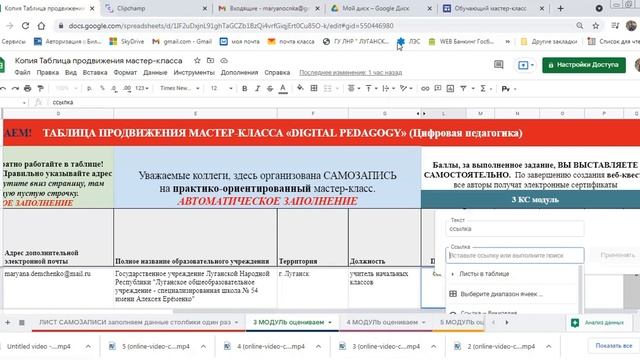Open the cell borders tool
This screenshot has height=360, width=640.
(x=314, y=88)
